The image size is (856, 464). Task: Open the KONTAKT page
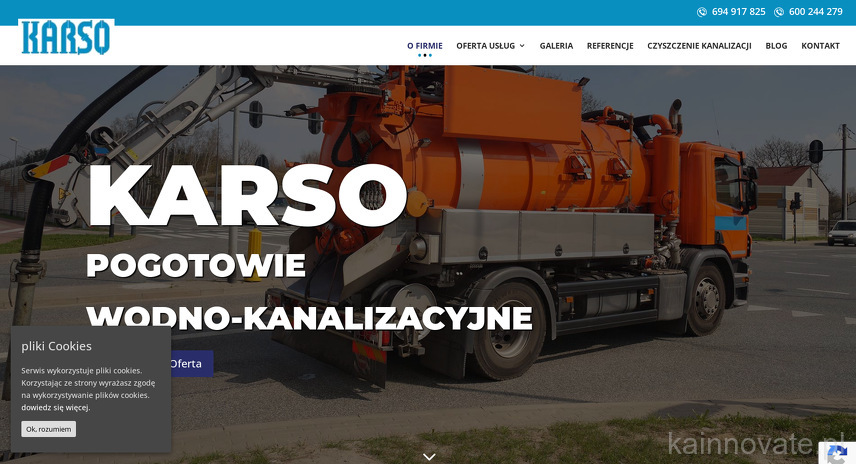point(820,46)
